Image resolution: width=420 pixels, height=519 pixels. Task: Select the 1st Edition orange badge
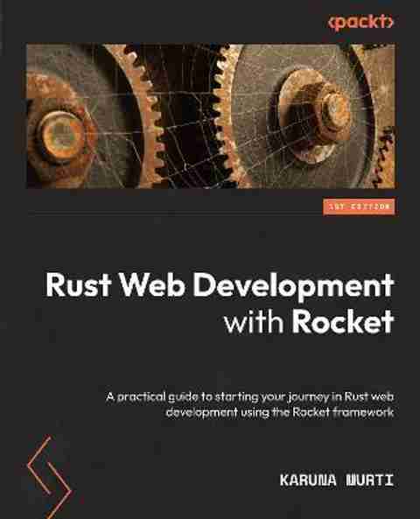coord(359,207)
